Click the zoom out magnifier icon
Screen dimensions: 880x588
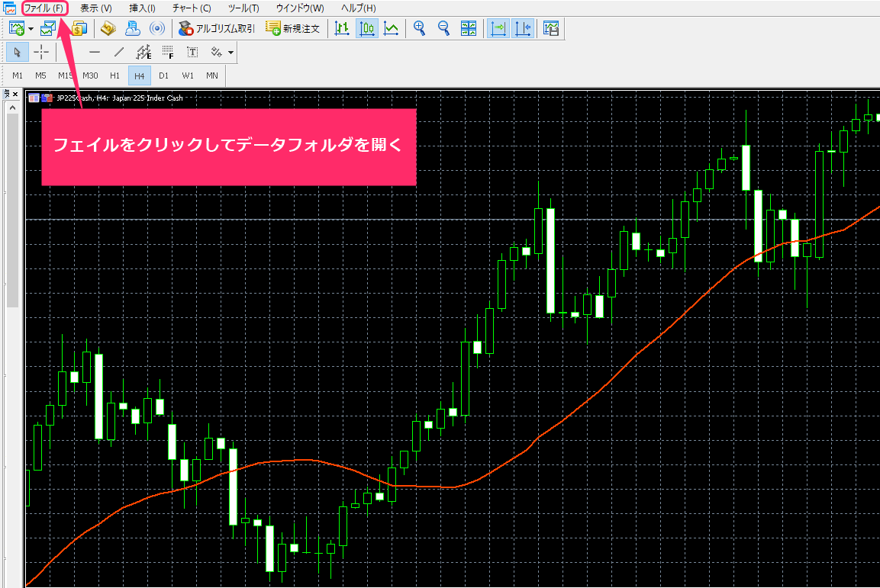tap(443, 29)
